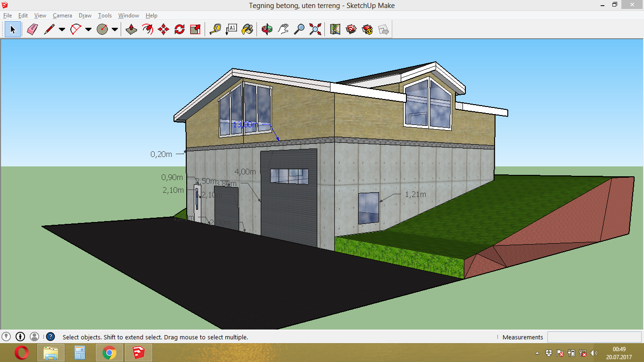The height and width of the screenshot is (362, 644).
Task: Select the Pan hand tool
Action: [283, 30]
